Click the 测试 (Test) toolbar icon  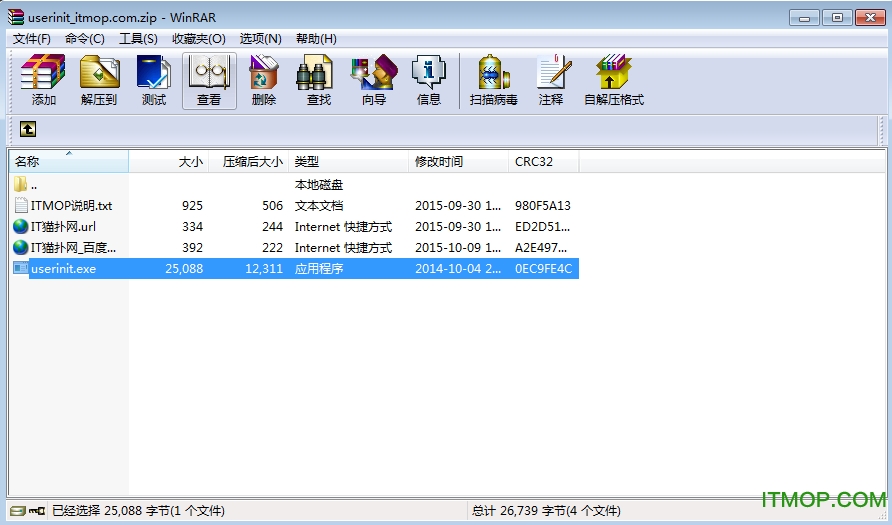click(x=154, y=72)
